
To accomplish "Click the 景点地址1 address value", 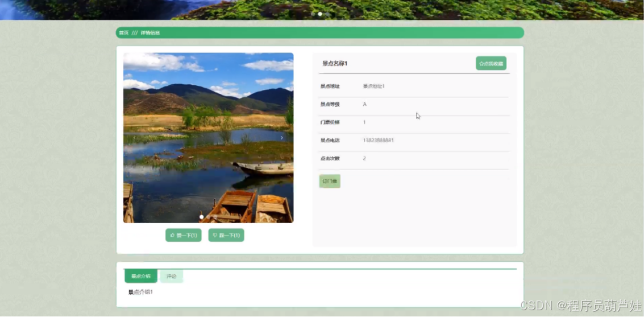I will point(374,87).
